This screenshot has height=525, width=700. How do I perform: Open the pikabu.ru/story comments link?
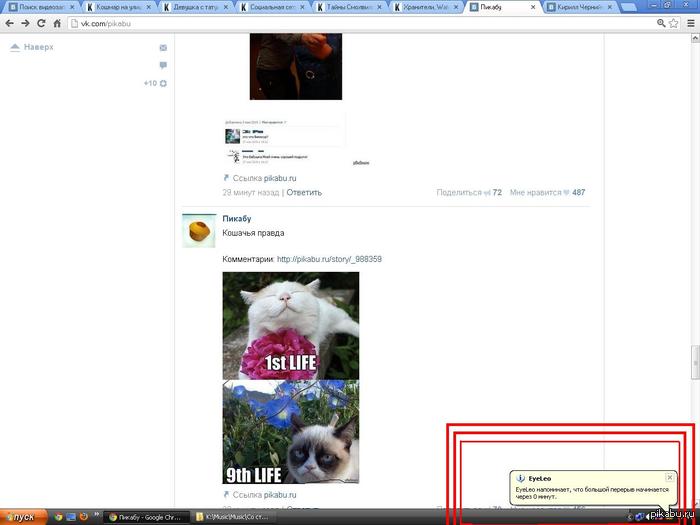point(329,259)
